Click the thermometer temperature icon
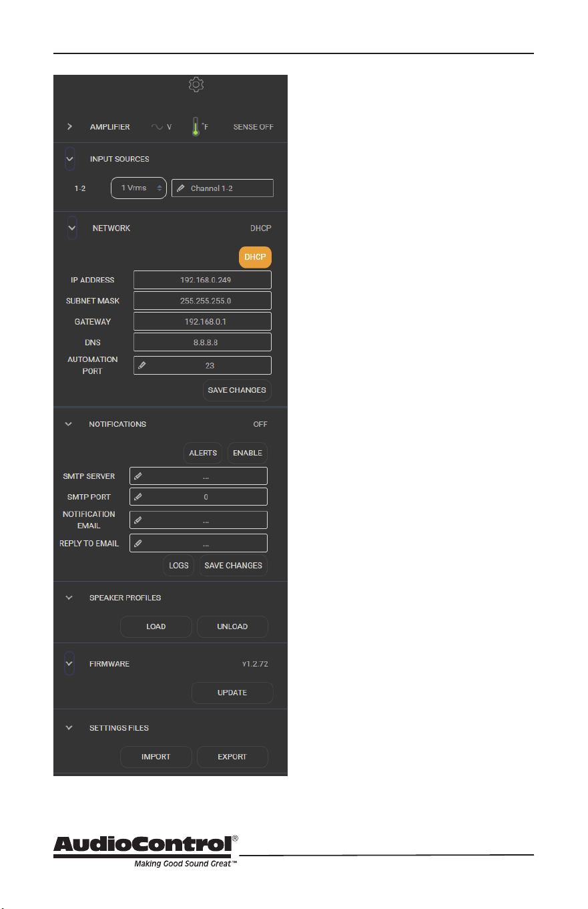 point(196,126)
